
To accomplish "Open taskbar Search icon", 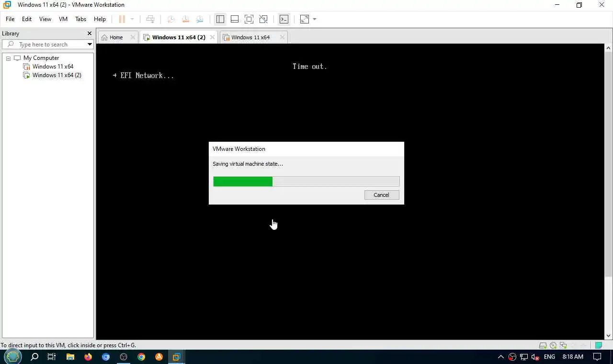I will (x=34, y=357).
